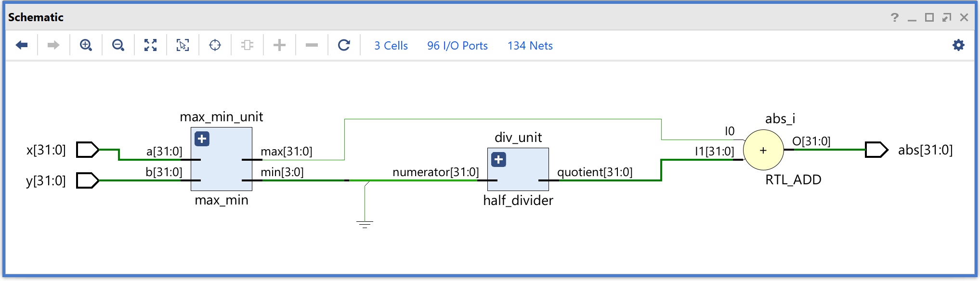This screenshot has width=980, height=281.
Task: Click the back arrow navigation icon
Action: 22,45
